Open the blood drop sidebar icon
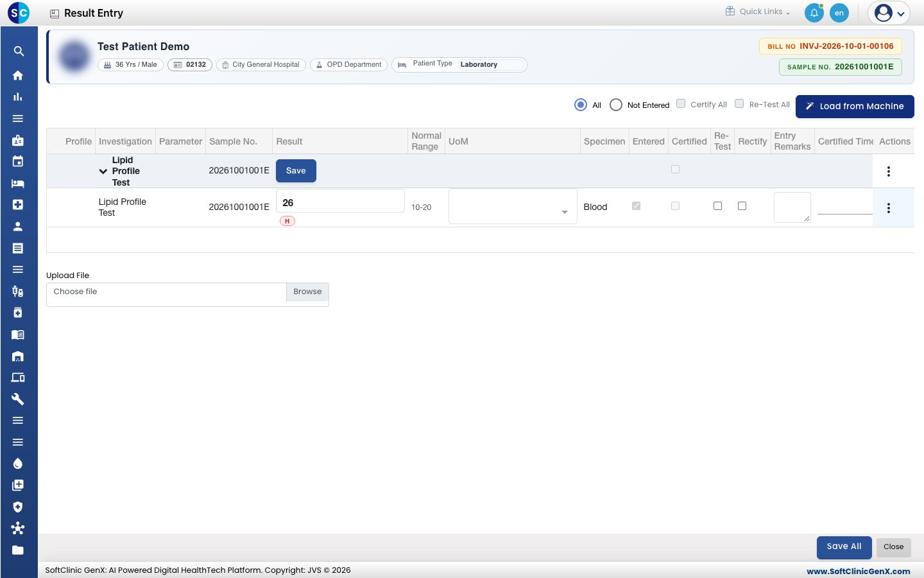Viewport: 924px width, 578px height. point(18,464)
